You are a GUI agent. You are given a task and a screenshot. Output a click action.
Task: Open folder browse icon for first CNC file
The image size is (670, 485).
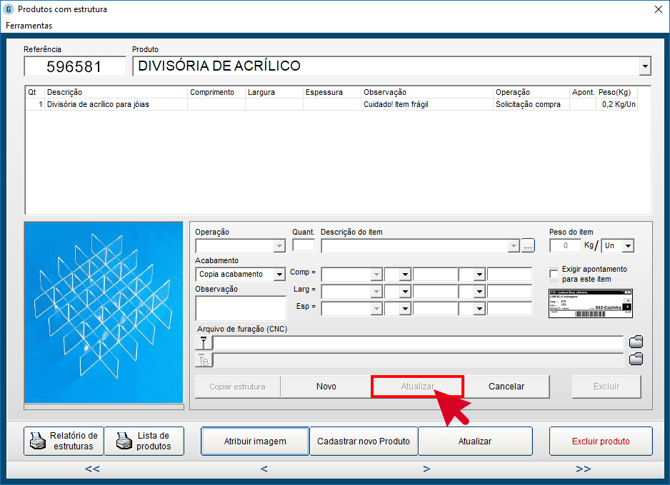pyautogui.click(x=636, y=342)
